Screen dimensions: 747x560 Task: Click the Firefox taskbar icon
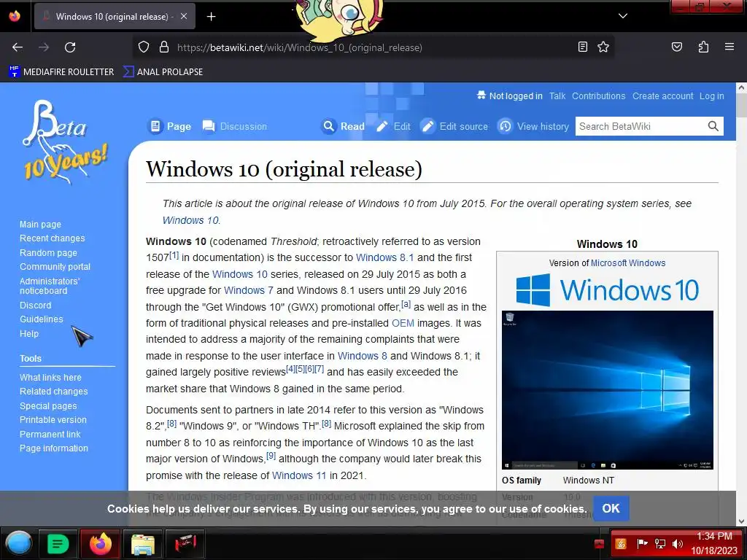click(101, 543)
